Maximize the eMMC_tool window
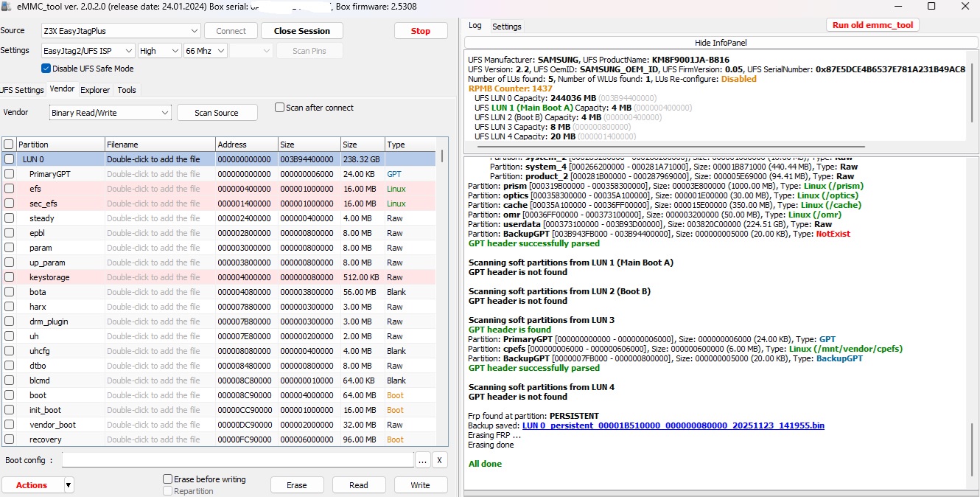Screen dimensions: 980x497 click(931, 7)
